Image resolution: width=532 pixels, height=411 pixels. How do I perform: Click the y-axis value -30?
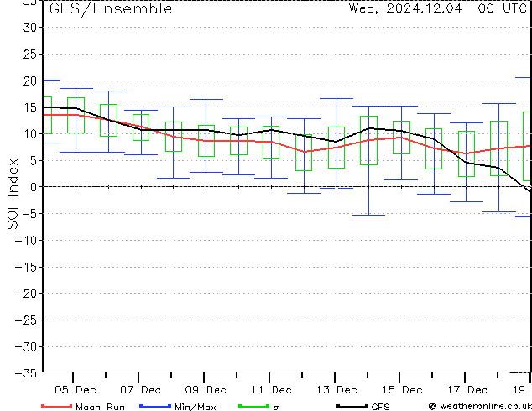pos(26,346)
